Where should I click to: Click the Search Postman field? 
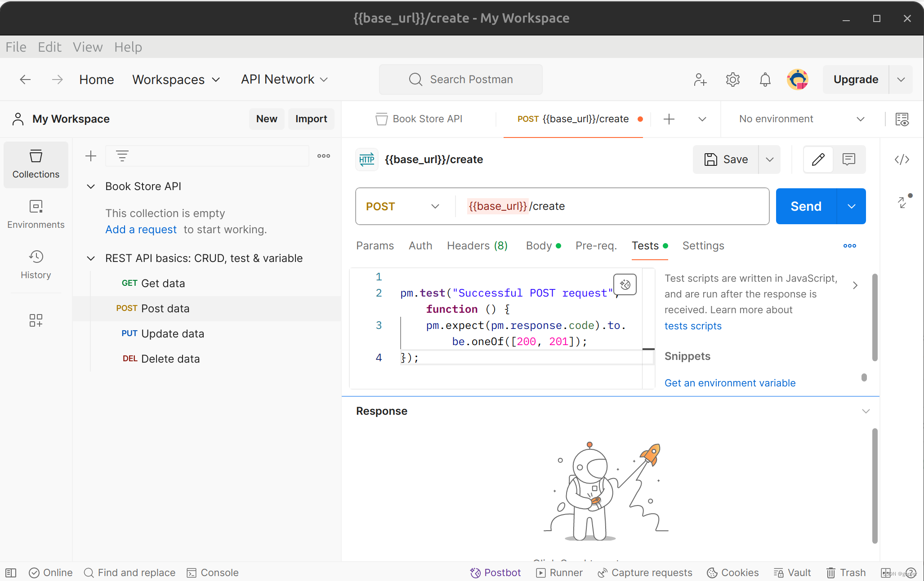click(x=461, y=80)
